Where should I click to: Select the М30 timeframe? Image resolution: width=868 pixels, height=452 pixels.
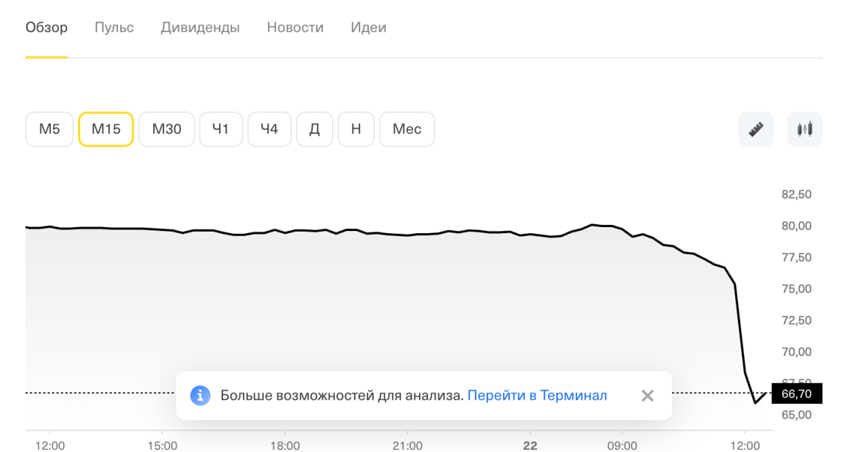pyautogui.click(x=167, y=129)
